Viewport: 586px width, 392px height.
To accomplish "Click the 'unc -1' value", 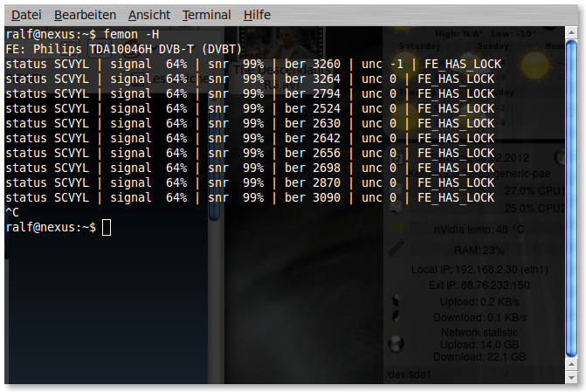I will (x=383, y=64).
